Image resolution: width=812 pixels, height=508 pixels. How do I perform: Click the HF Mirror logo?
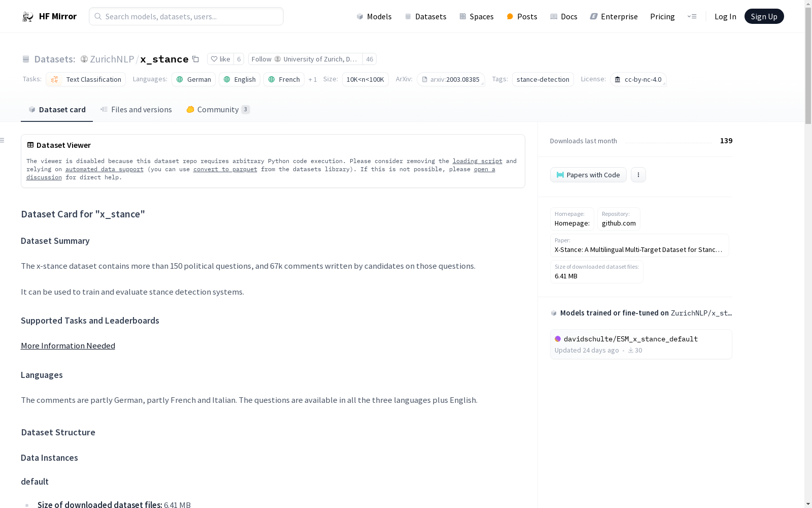[x=49, y=16]
